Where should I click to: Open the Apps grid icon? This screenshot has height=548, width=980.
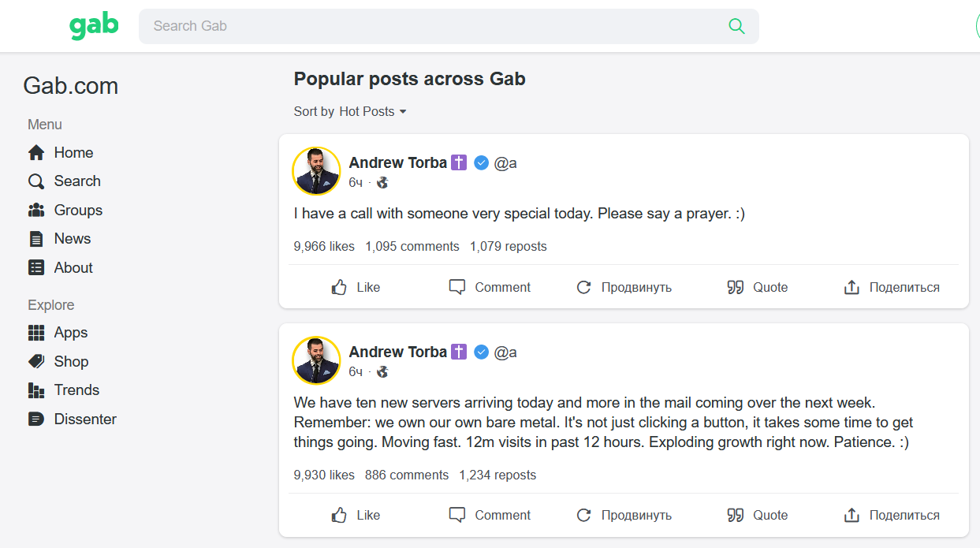[36, 333]
